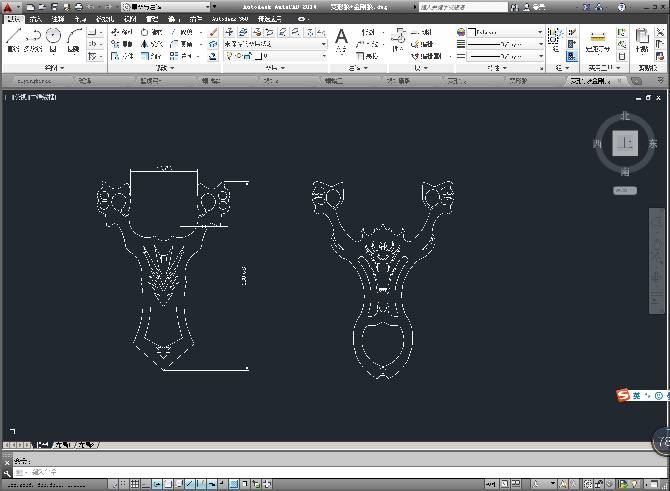
Task: Switch to the Annotate ribbon tab
Action: tap(58, 19)
